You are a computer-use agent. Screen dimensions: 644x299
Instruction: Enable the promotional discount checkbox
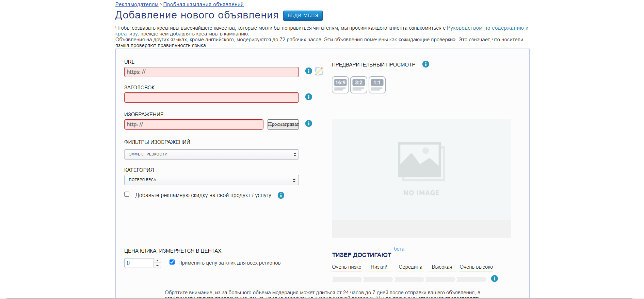[127, 194]
